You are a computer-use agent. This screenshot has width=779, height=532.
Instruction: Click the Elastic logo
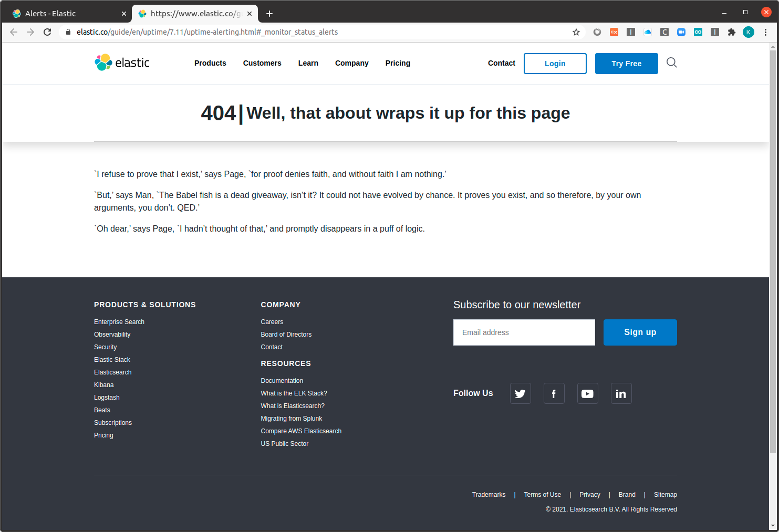click(x=121, y=62)
